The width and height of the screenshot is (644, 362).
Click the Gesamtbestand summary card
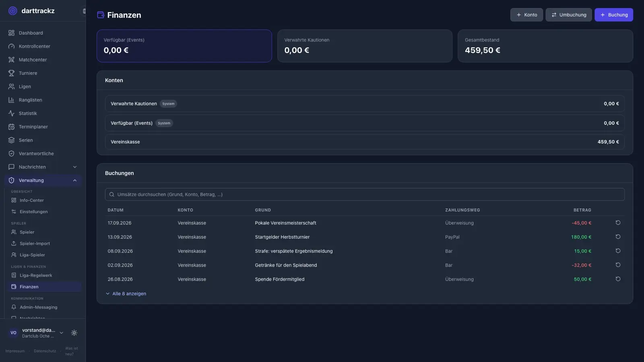click(x=545, y=46)
